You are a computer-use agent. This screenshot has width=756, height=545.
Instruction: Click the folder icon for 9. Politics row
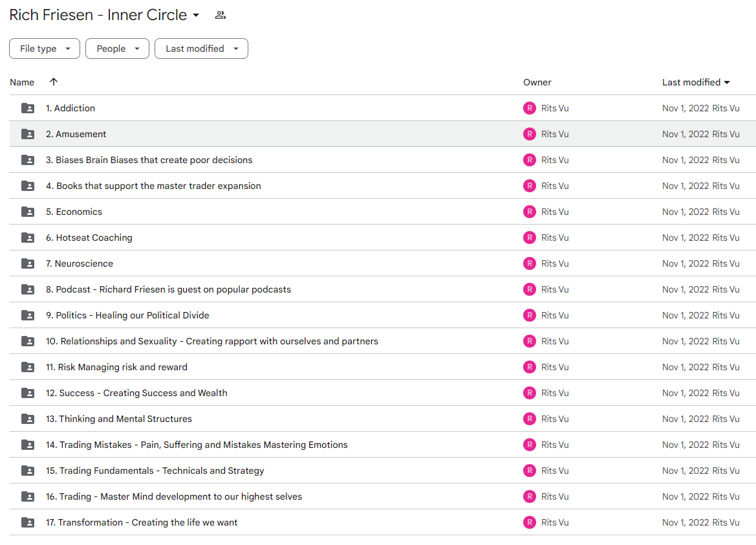pos(28,315)
